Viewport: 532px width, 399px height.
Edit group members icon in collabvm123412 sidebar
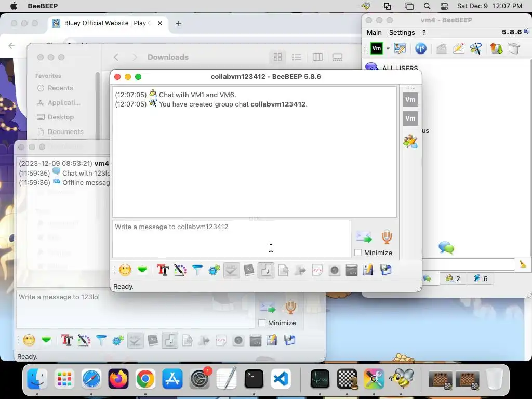click(x=410, y=141)
